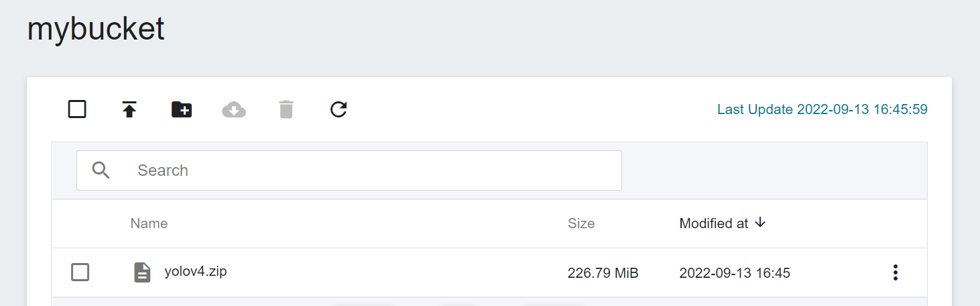The width and height of the screenshot is (980, 306).
Task: Check the box for yolov4.zip
Action: 80,272
